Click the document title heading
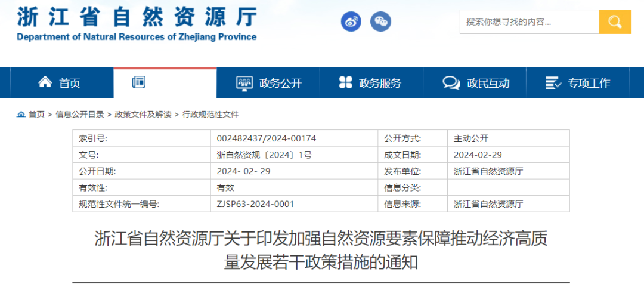Screen dimensions: 644x284 pyautogui.click(x=321, y=251)
